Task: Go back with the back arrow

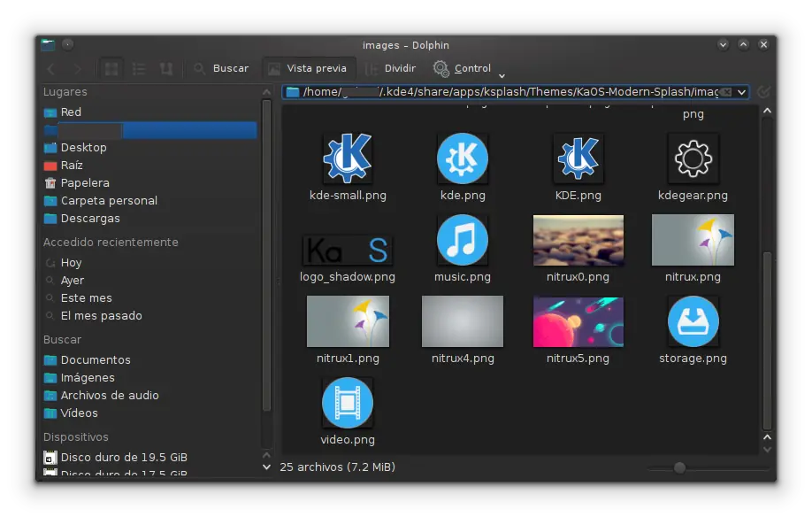Action: point(51,68)
